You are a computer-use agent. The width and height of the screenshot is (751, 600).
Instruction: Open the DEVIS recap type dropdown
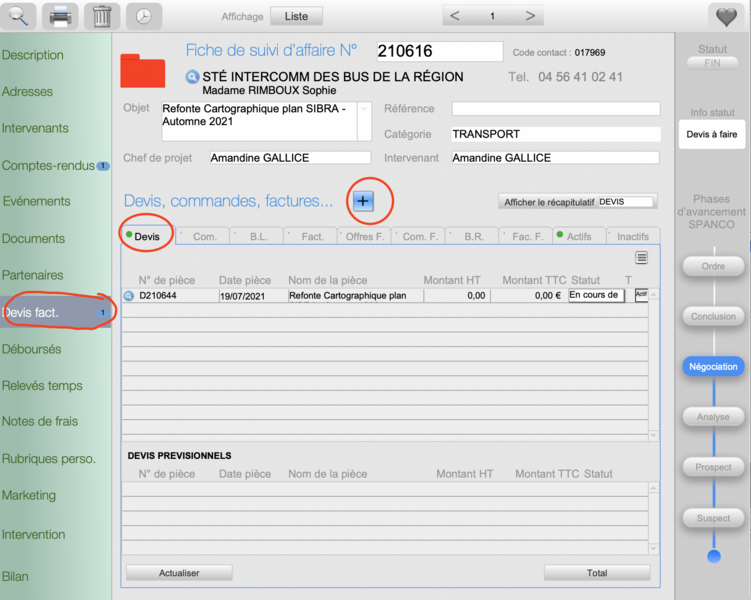pos(626,201)
